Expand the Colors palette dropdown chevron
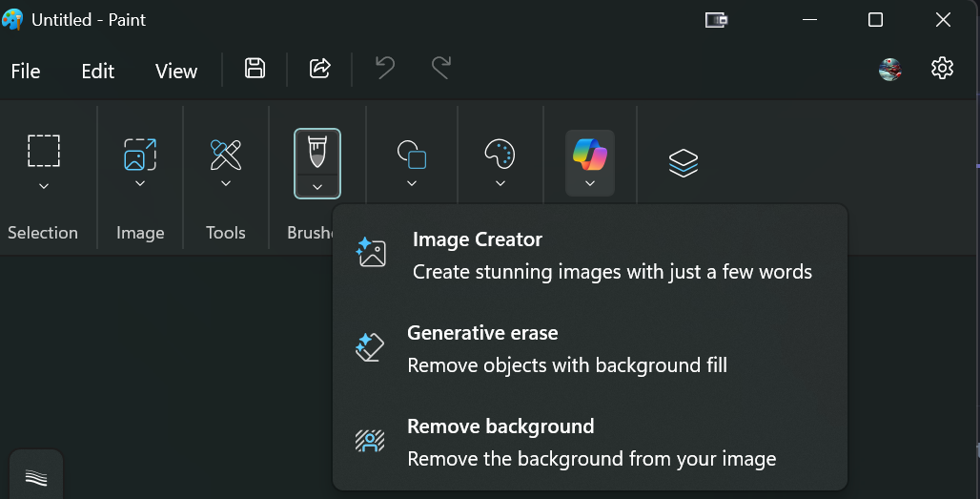 500,183
